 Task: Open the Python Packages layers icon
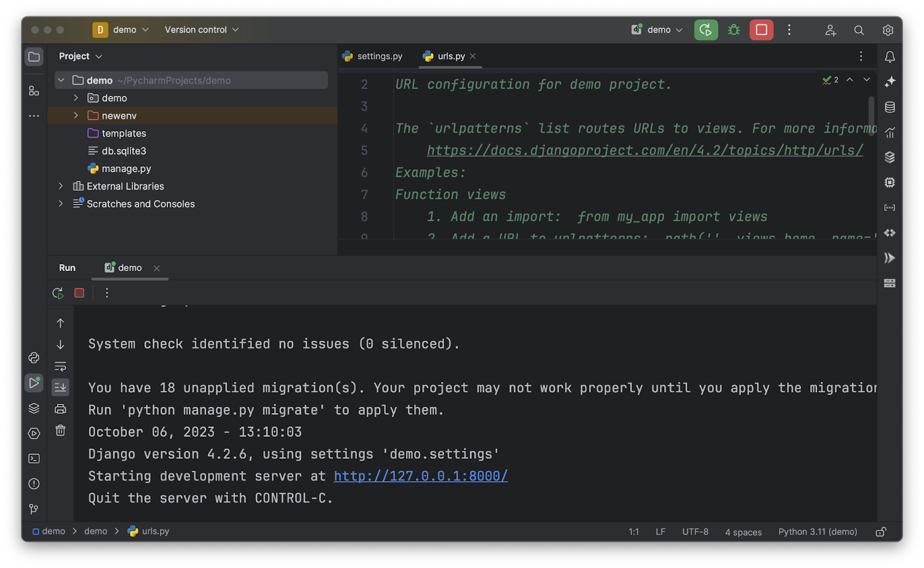point(34,408)
